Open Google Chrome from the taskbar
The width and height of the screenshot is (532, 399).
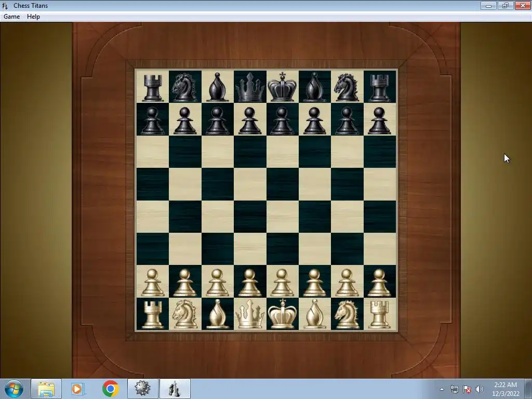(110, 389)
